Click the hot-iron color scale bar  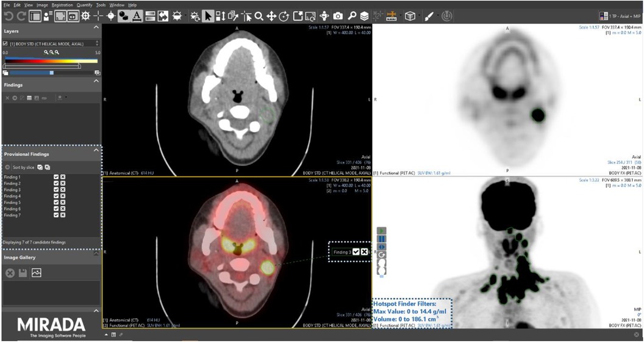51,60
